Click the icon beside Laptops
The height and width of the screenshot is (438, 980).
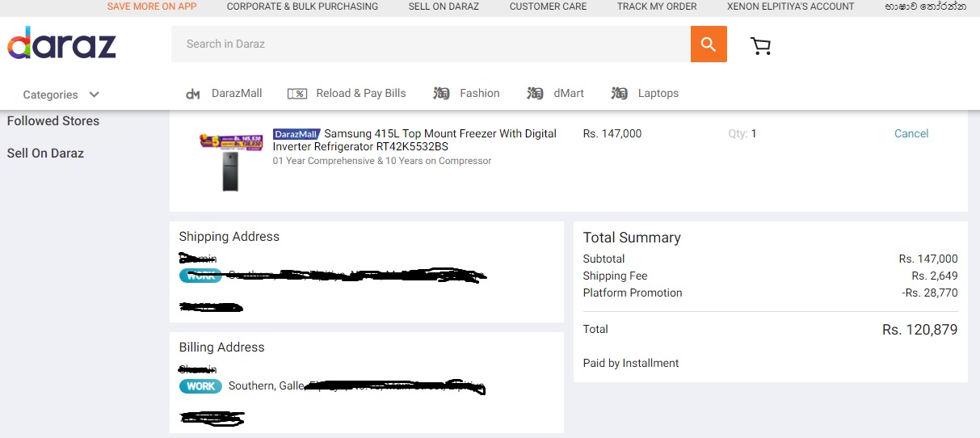[x=620, y=94]
